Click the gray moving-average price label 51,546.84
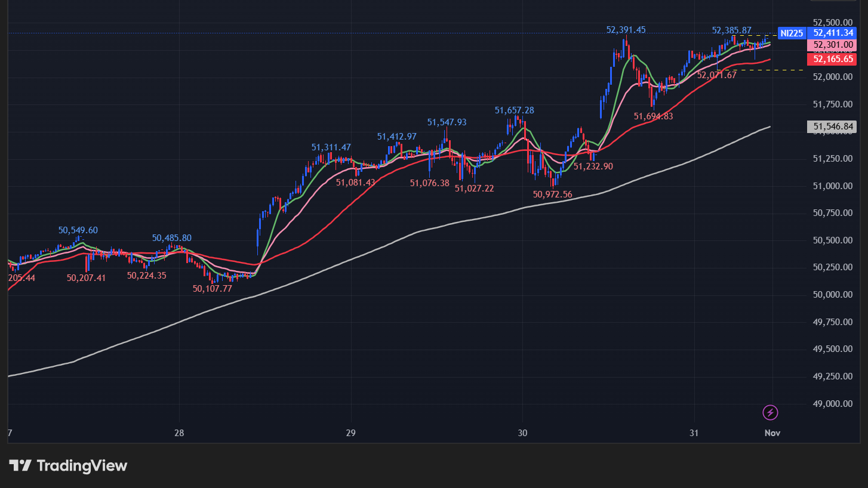The width and height of the screenshot is (868, 488). [x=832, y=126]
